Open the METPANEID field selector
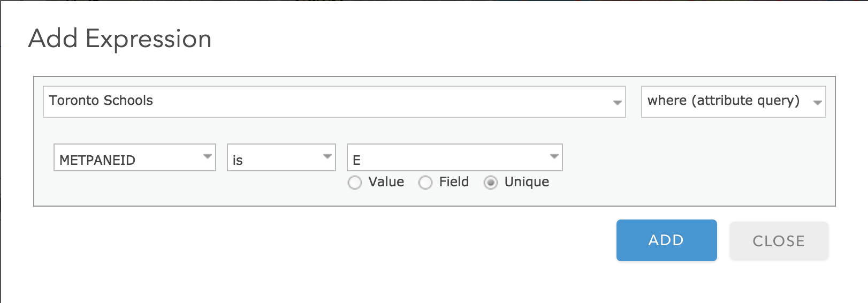Screen dimensions: 868x303 click(135, 157)
